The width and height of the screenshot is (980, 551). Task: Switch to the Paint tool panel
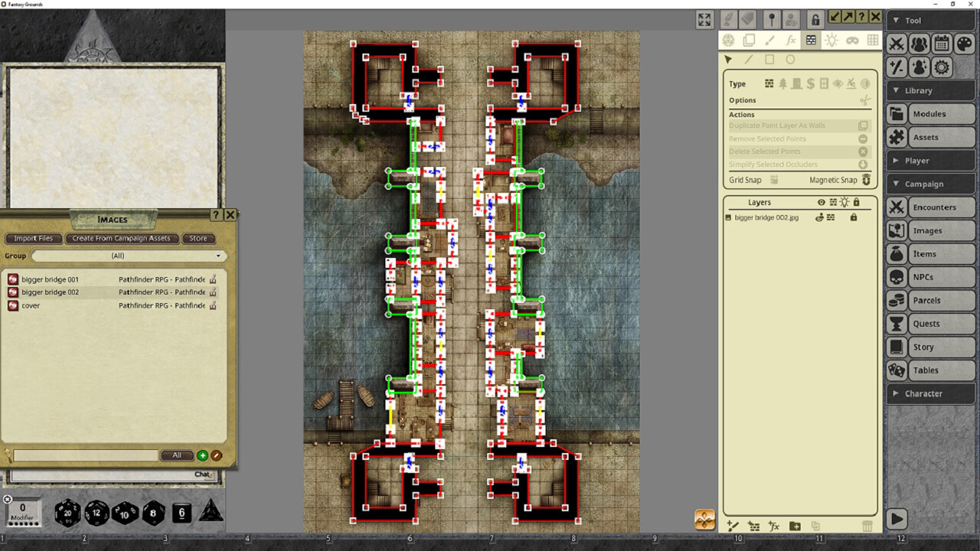pyautogui.click(x=769, y=41)
